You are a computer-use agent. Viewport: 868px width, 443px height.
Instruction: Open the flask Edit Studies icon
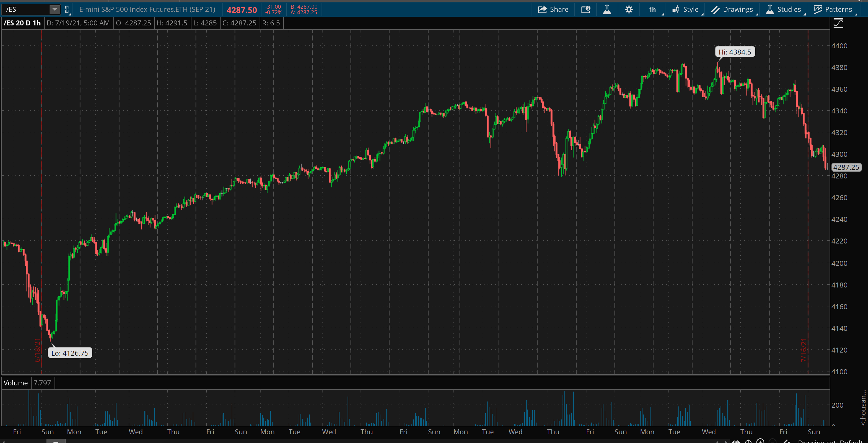tap(607, 9)
